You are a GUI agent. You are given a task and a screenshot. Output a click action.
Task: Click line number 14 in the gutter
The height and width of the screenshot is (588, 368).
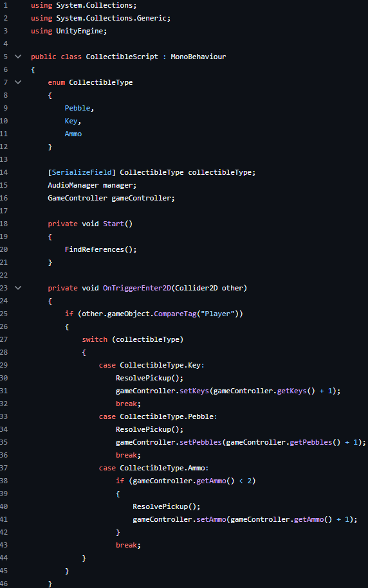[x=4, y=172]
